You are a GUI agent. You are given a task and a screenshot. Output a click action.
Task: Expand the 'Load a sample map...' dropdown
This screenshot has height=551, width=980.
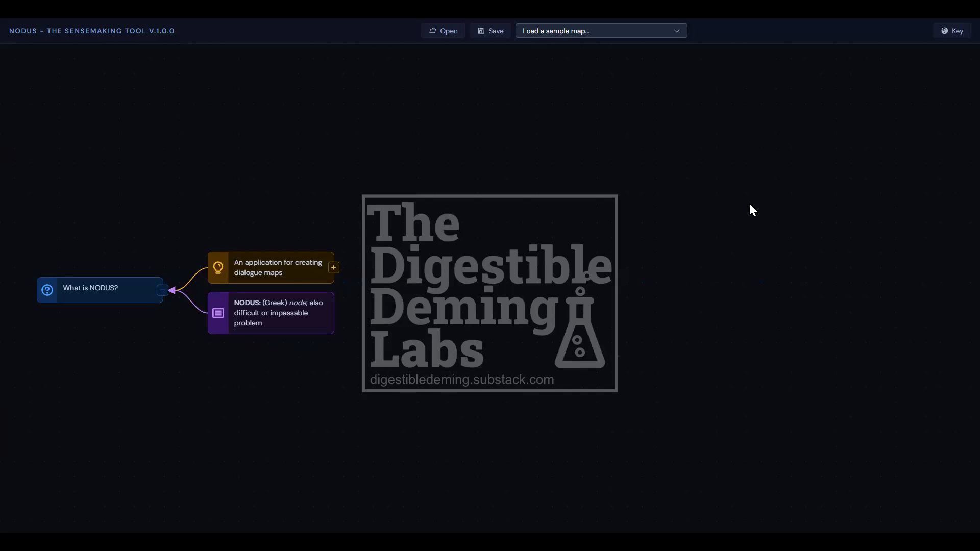tap(601, 31)
